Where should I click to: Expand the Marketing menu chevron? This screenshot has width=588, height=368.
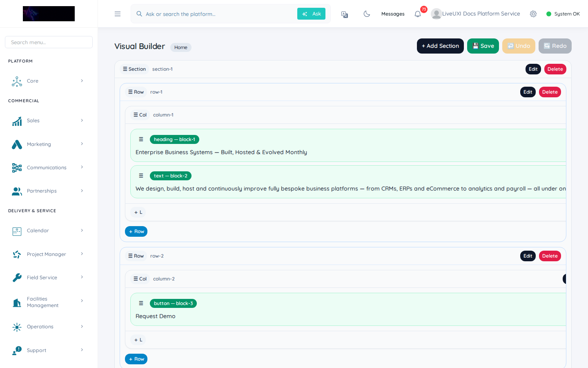tap(82, 144)
